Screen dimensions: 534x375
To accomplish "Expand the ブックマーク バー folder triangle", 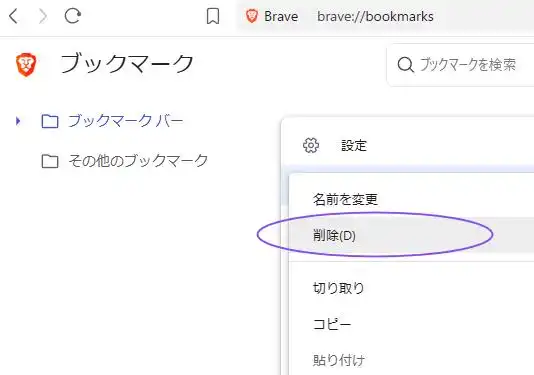I will 18,121.
